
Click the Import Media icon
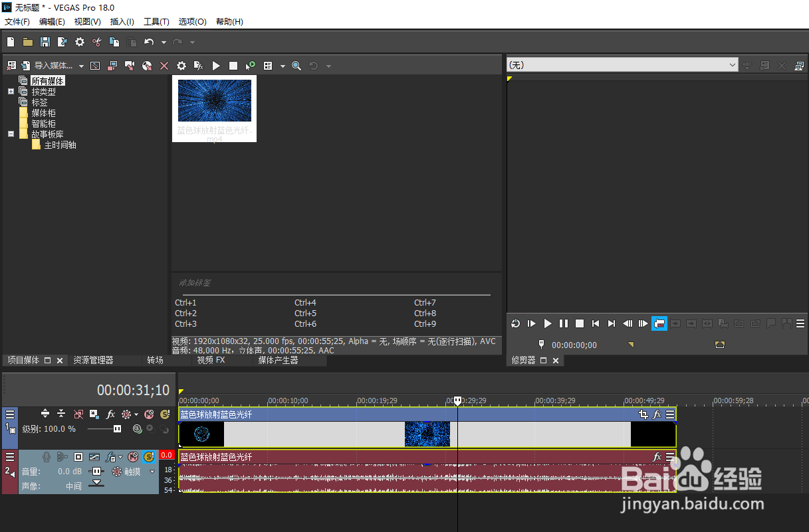point(26,66)
